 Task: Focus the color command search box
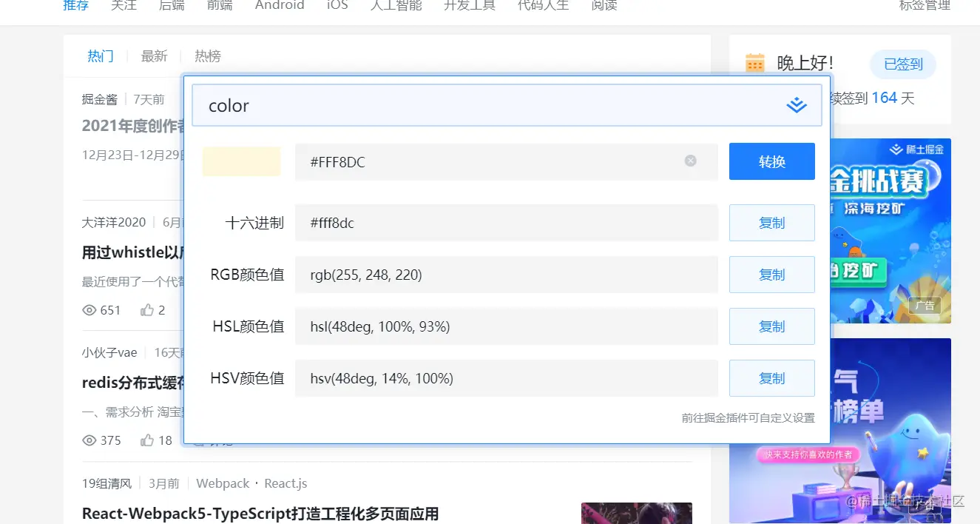pos(507,105)
